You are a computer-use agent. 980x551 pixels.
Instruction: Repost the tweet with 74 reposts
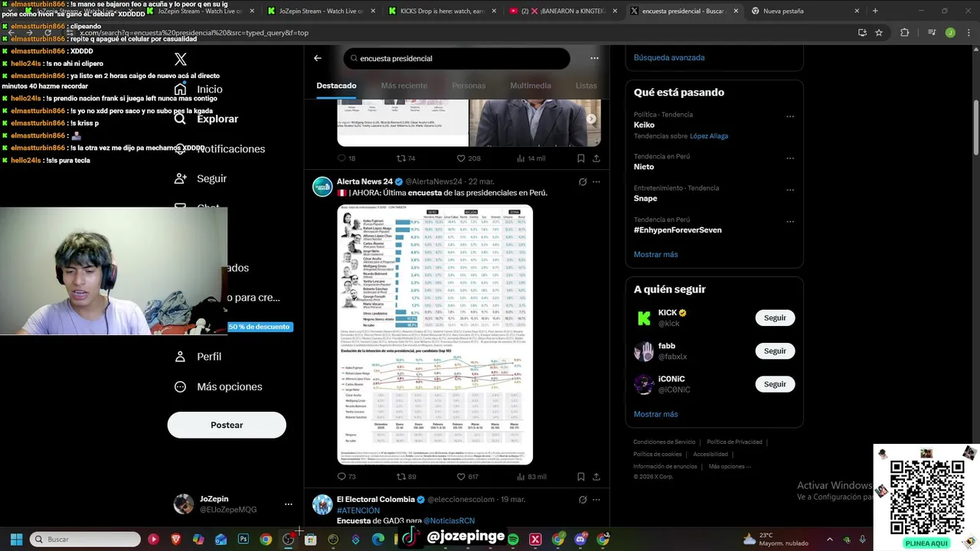[406, 158]
